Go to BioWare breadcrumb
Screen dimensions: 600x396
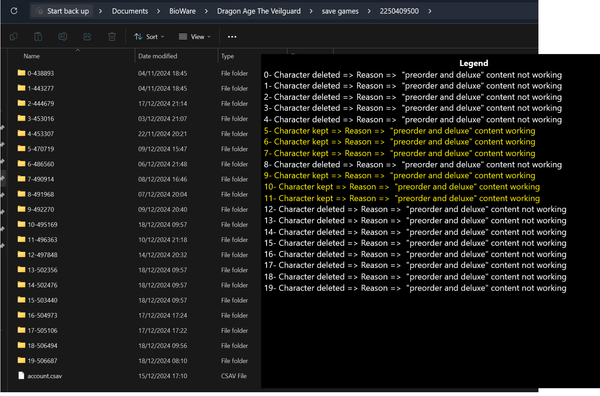coord(183,11)
